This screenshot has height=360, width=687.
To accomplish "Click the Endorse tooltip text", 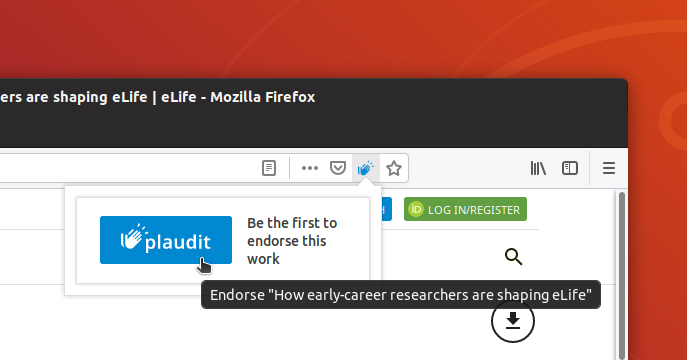I will click(400, 295).
